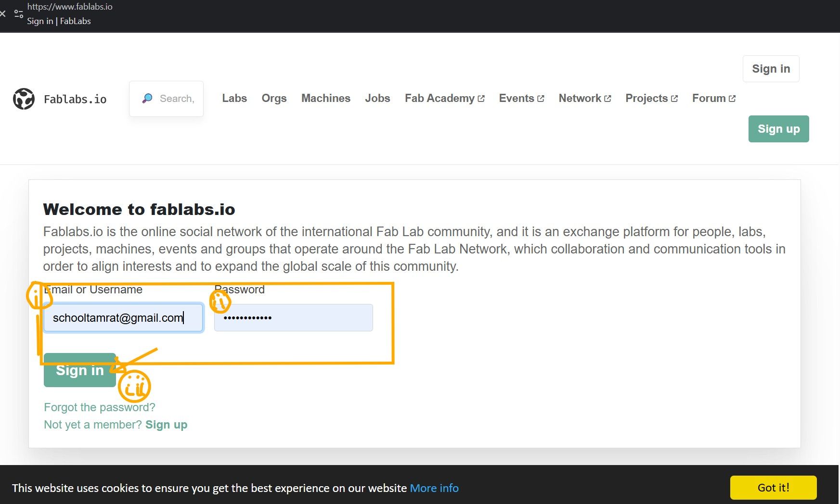Click the Email or Username field

[x=123, y=318]
